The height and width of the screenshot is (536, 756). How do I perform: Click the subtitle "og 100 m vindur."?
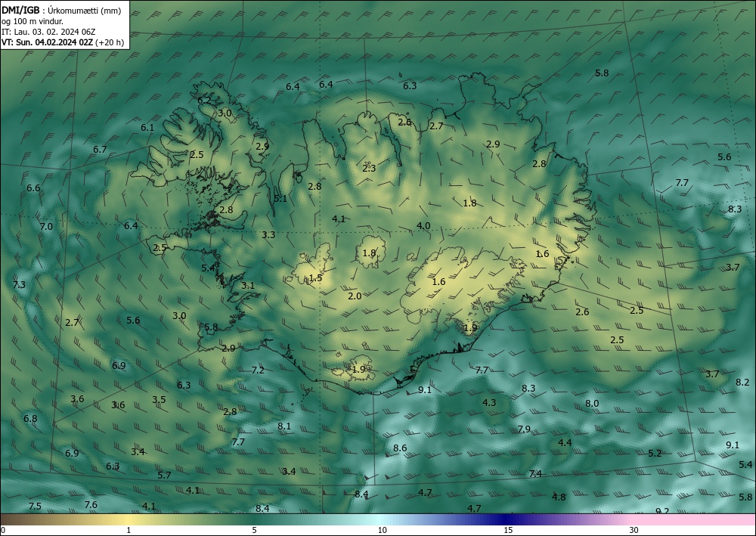click(x=33, y=21)
